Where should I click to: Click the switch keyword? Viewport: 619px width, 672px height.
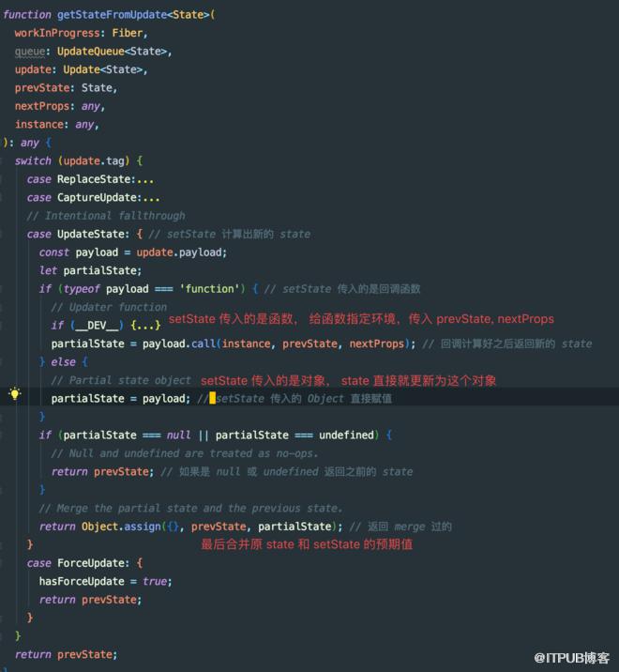pyautogui.click(x=33, y=160)
